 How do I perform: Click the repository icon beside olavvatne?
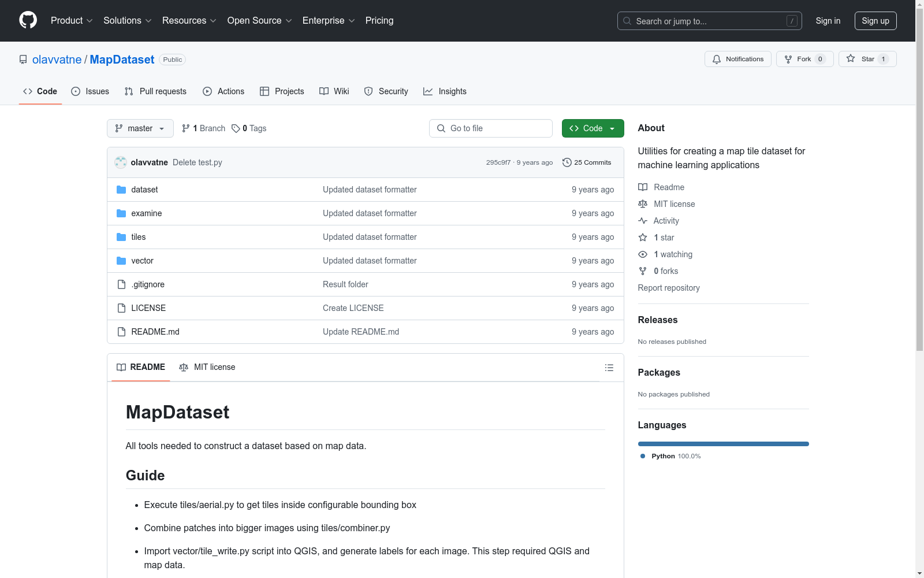pos(23,60)
